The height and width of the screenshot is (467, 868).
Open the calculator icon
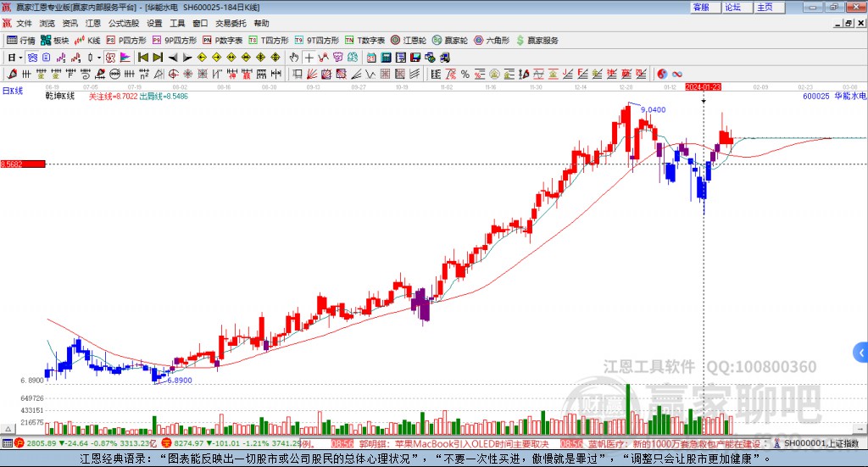pos(386,58)
